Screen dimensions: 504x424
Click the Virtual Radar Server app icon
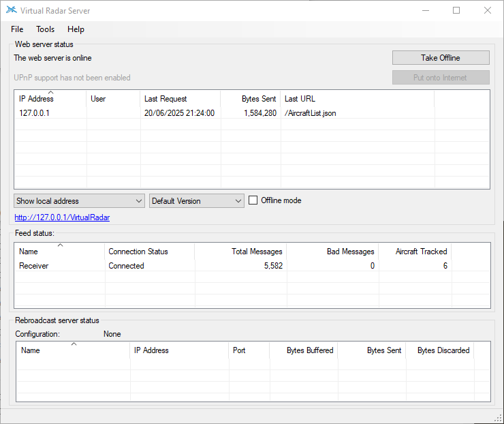coord(12,10)
